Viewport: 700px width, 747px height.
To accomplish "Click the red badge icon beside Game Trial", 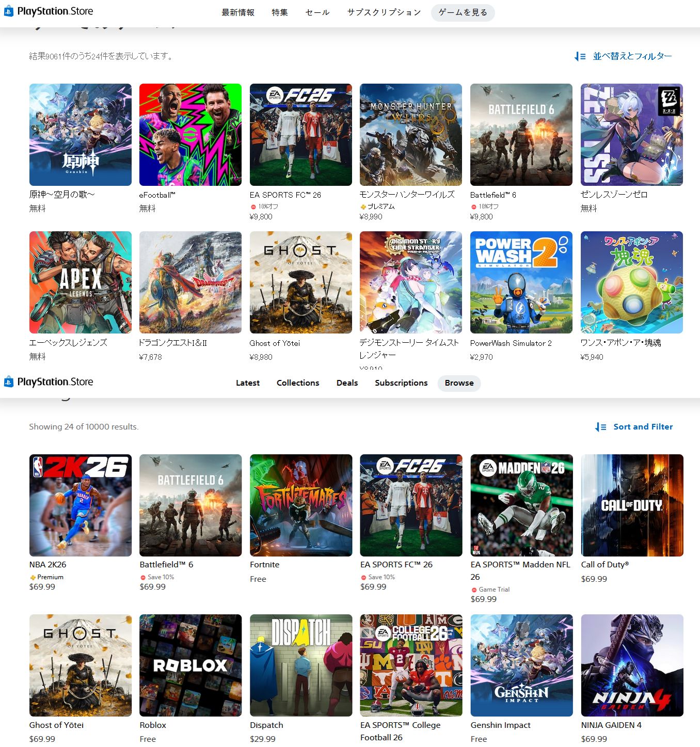I will click(x=474, y=590).
